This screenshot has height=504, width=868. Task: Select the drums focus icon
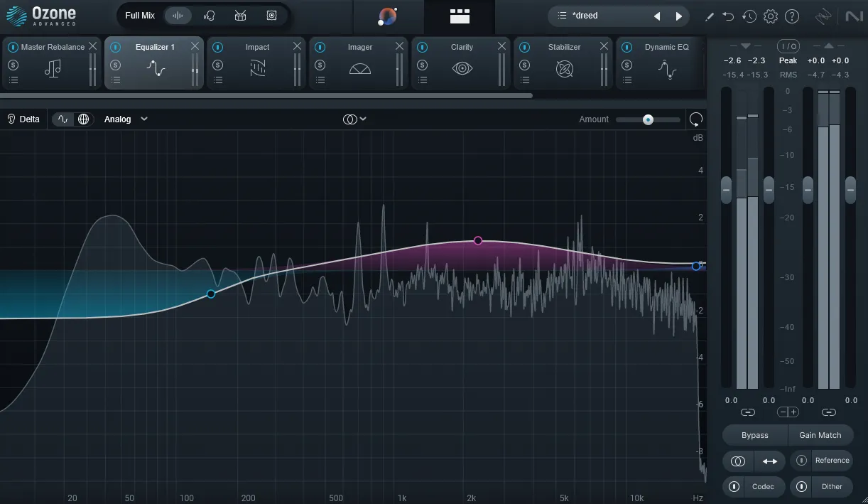pyautogui.click(x=240, y=16)
